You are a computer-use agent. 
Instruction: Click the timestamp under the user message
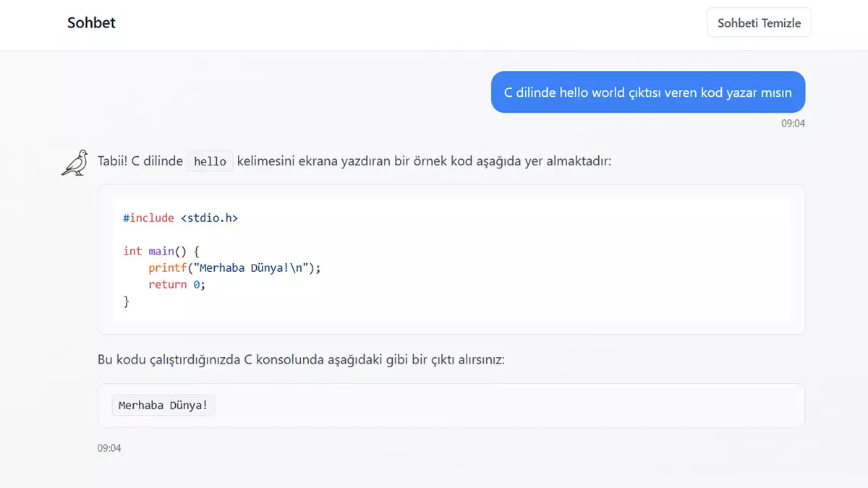pos(793,124)
